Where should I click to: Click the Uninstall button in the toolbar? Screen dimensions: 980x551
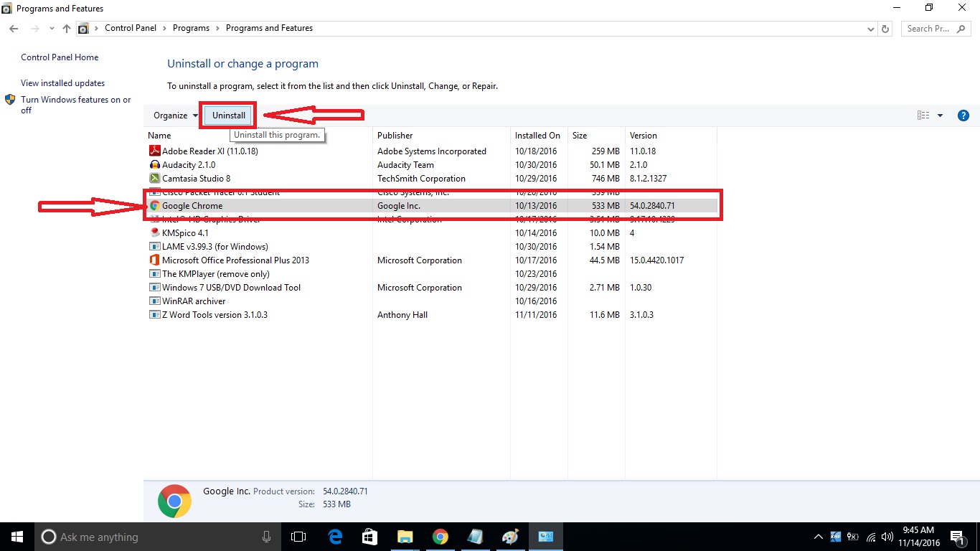click(228, 116)
